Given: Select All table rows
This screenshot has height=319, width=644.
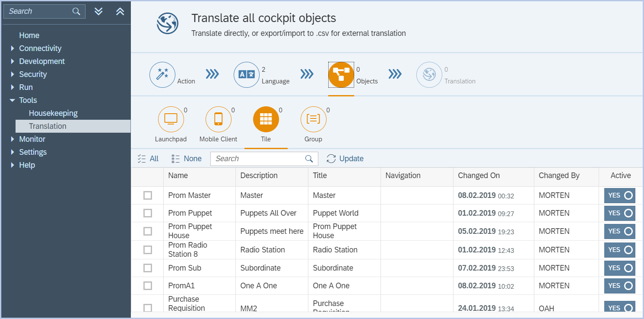Looking at the screenshot, I should pos(148,158).
